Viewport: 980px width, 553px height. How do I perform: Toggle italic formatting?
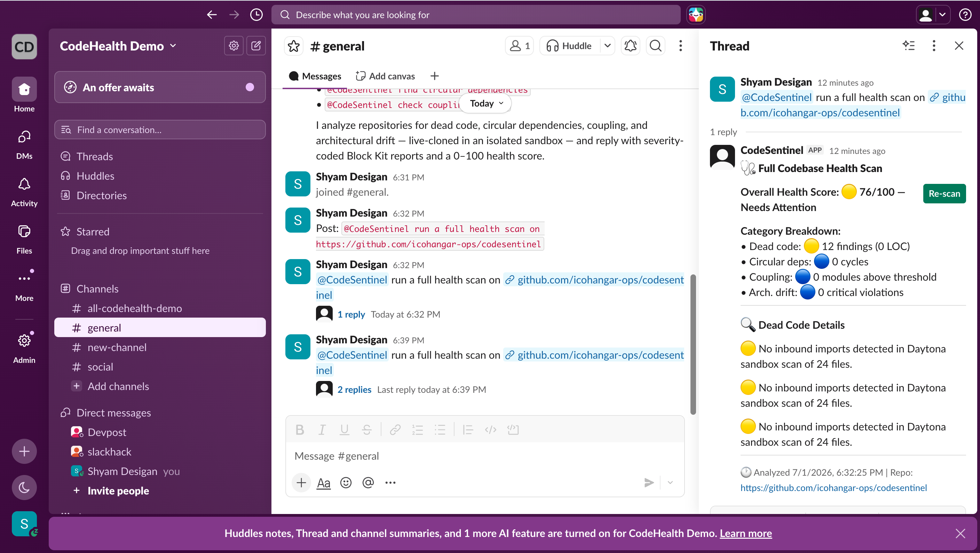click(x=322, y=430)
